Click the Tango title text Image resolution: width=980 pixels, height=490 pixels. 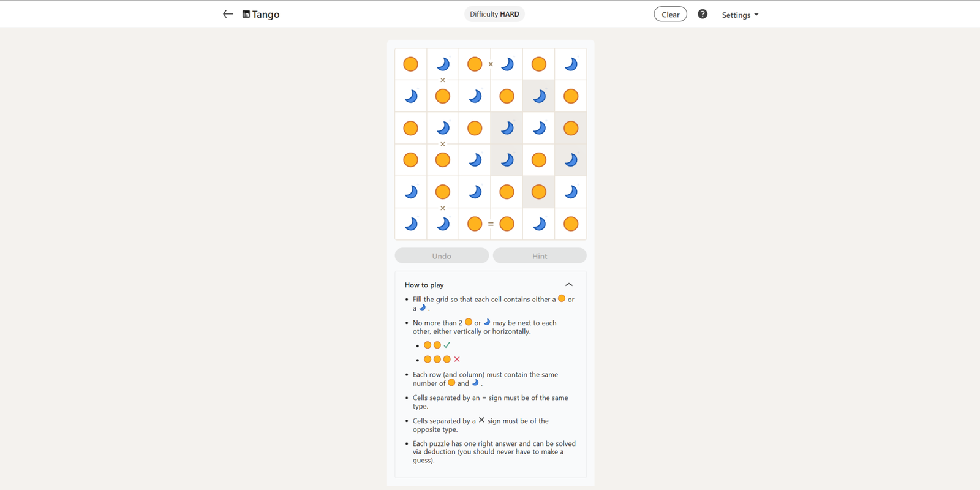pos(266,14)
